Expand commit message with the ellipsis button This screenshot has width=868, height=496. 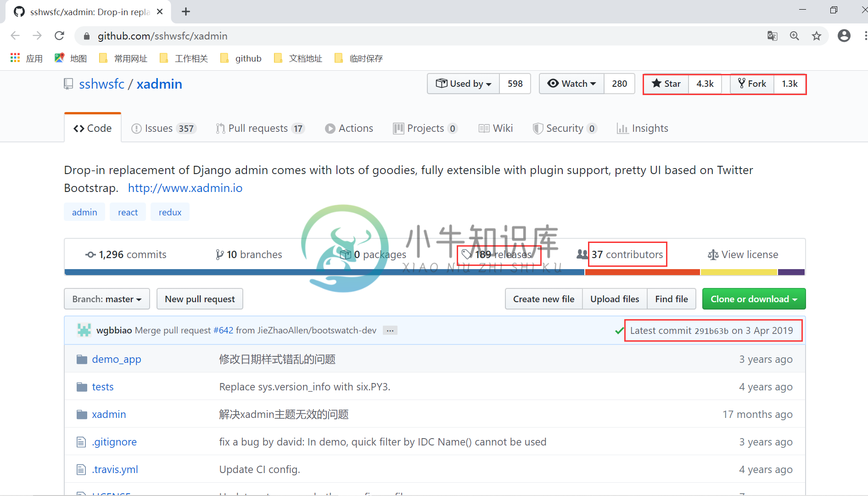pos(390,330)
